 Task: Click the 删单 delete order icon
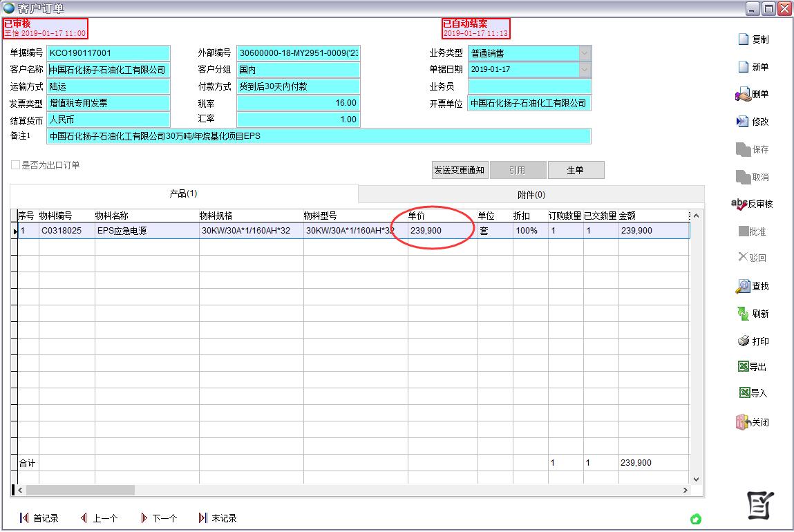743,95
